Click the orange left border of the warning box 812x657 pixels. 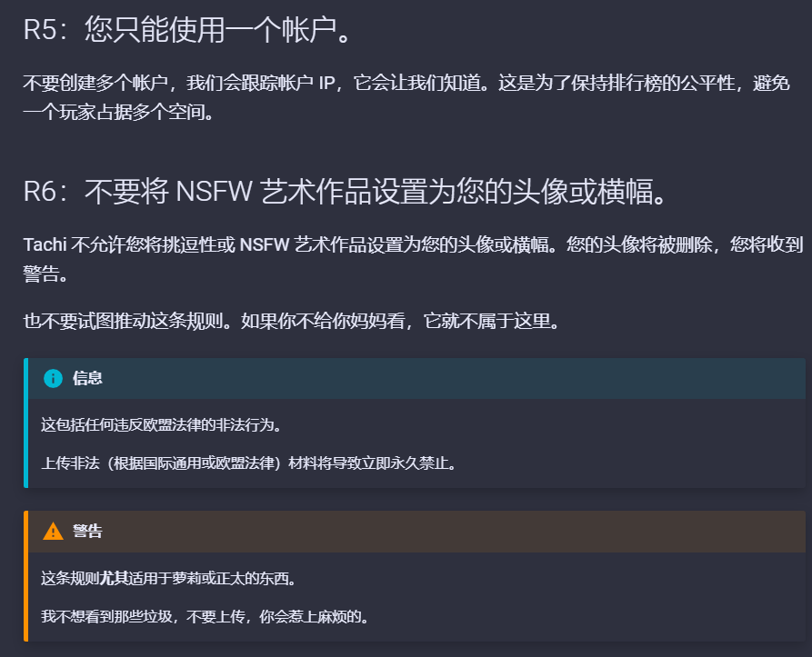tap(25, 576)
